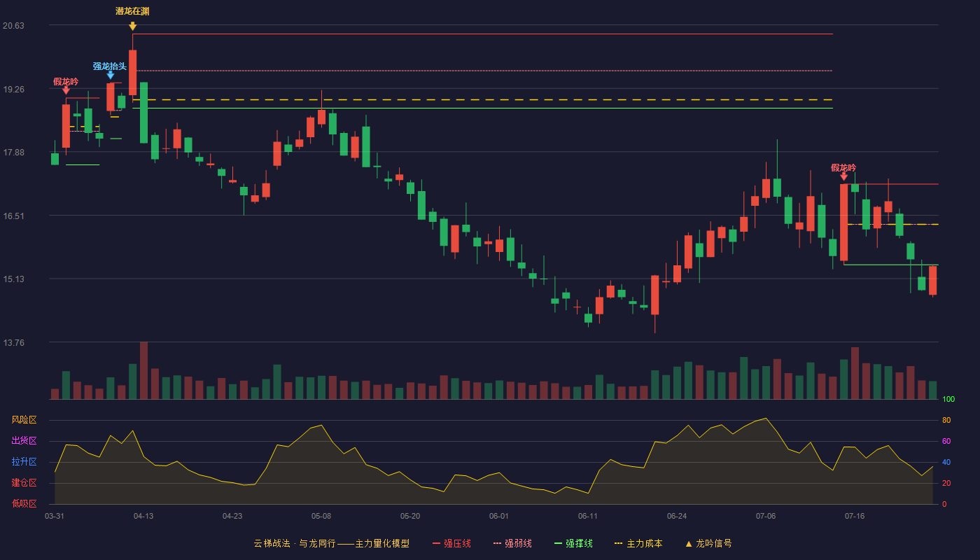Click the 80 indicator scale value
Image resolution: width=980 pixels, height=560 pixels.
pos(946,420)
